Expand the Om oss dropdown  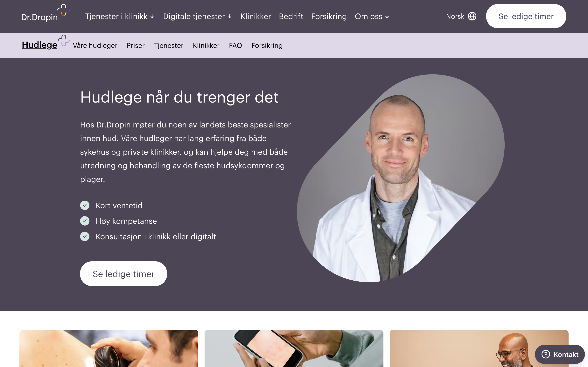pos(372,16)
